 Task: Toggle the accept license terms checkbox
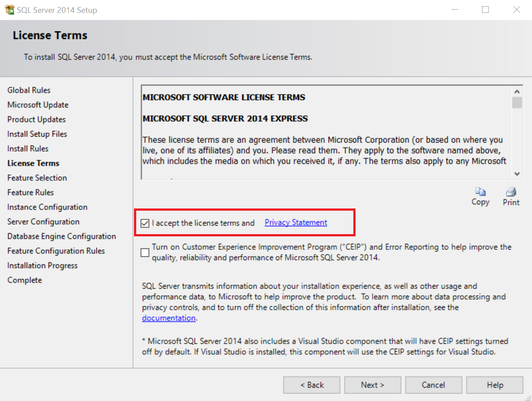(145, 223)
